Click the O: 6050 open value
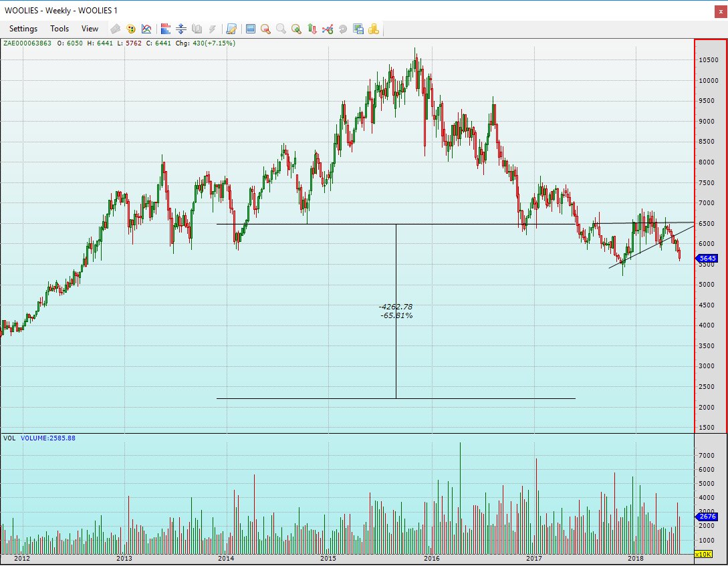The image size is (728, 566). (70, 43)
